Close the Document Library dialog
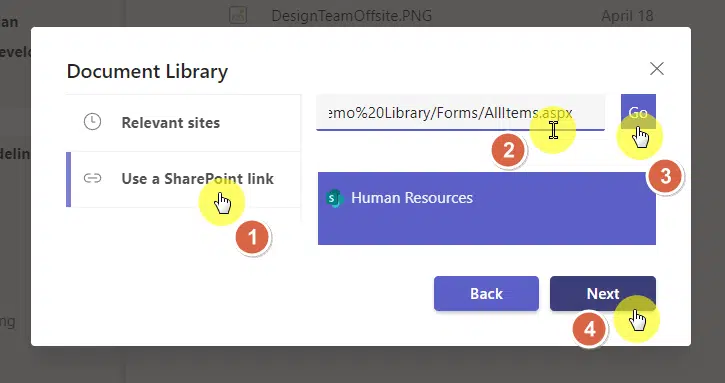 pos(657,68)
